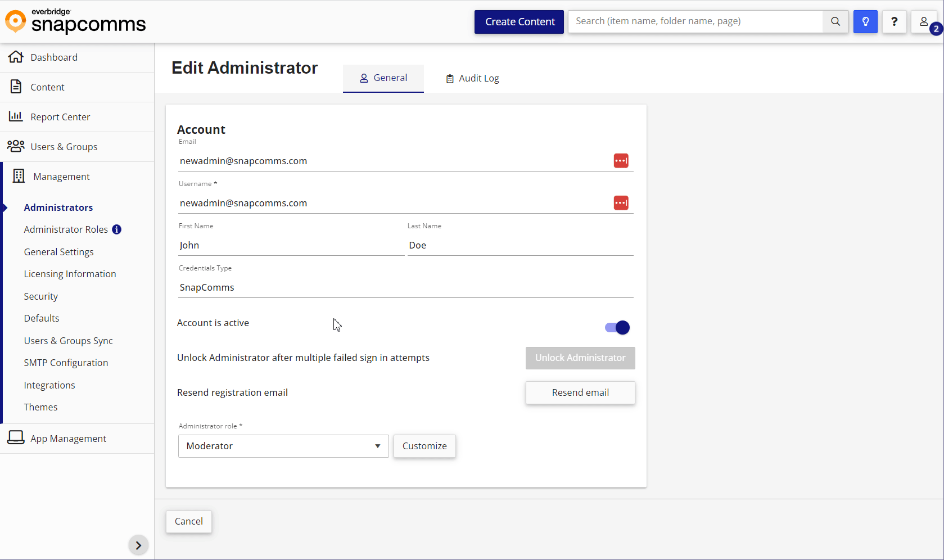Click password manager icon in Email field
Screen dimensions: 944x560
click(x=621, y=161)
